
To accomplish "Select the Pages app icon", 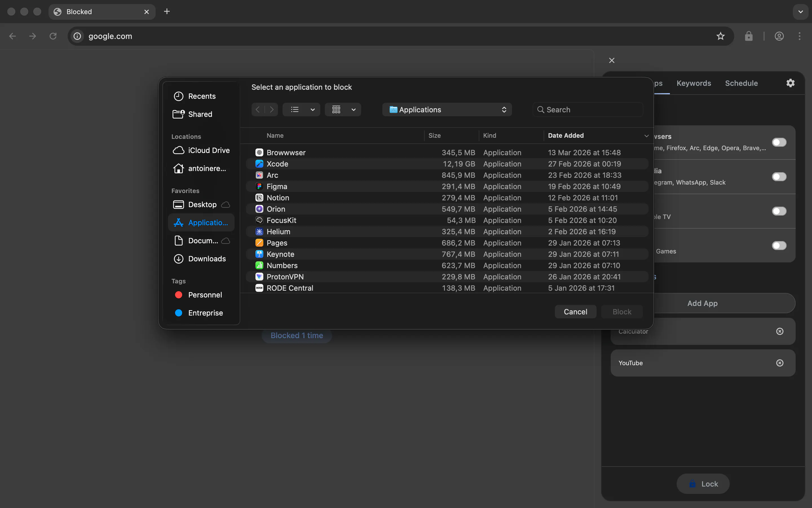I will pyautogui.click(x=259, y=243).
